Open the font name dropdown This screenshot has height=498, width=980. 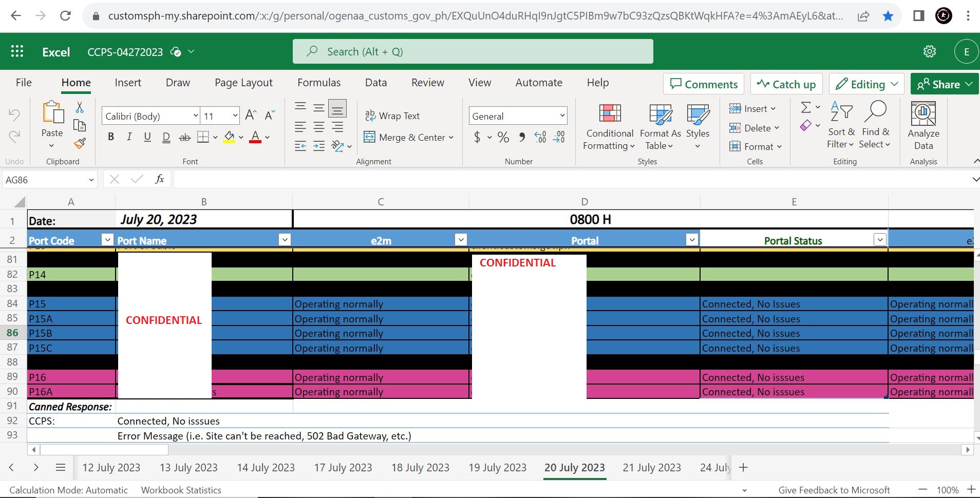tap(196, 116)
